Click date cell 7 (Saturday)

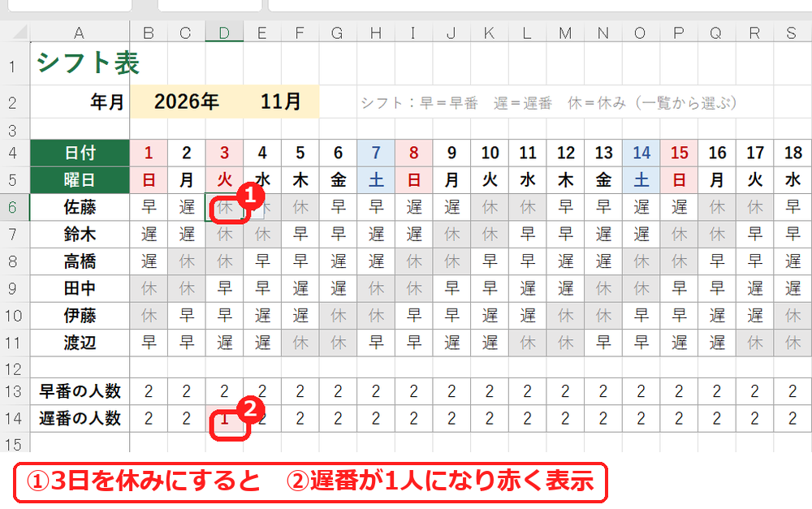click(376, 153)
